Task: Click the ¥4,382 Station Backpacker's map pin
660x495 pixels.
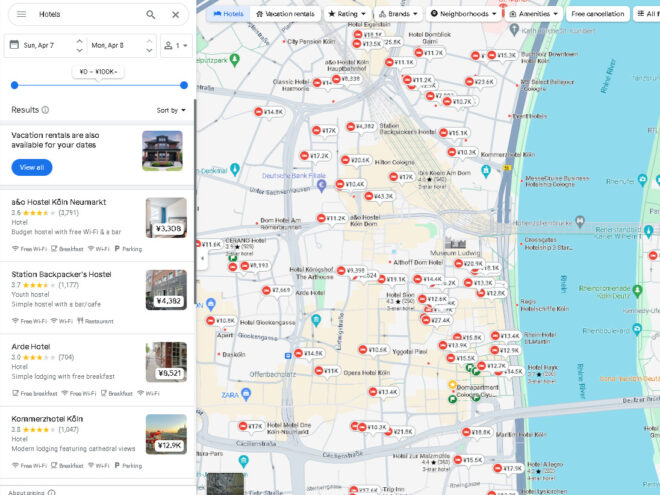Action: 360,126
